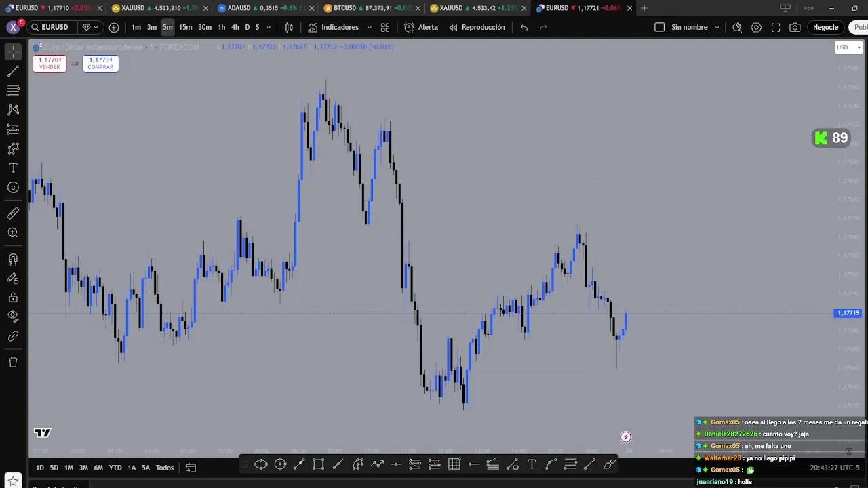Open the candlestick chart type selector
The height and width of the screenshot is (488, 868).
coord(289,27)
